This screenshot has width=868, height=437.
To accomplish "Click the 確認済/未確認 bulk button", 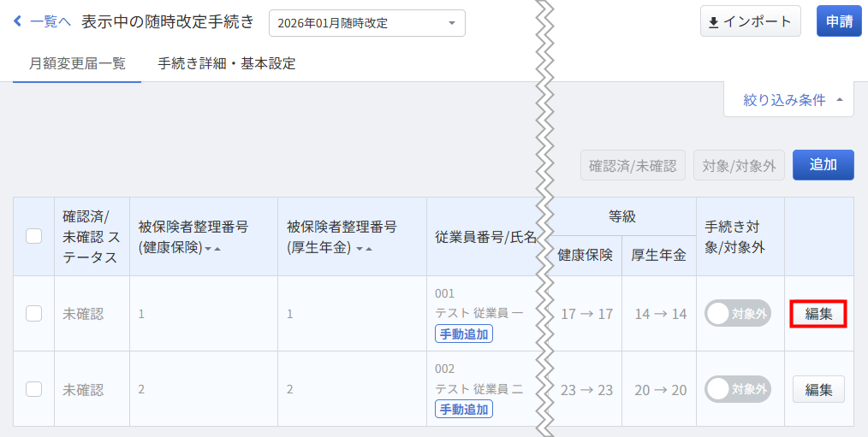I will coord(633,165).
